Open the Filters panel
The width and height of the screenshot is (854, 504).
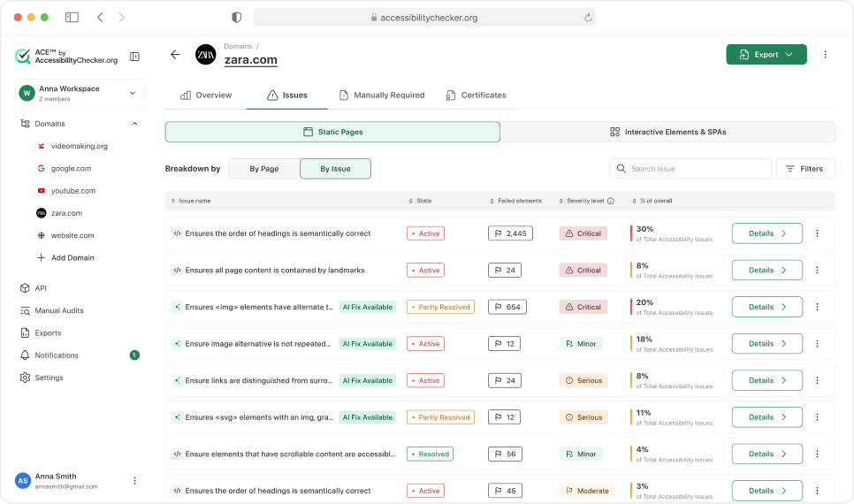click(805, 169)
